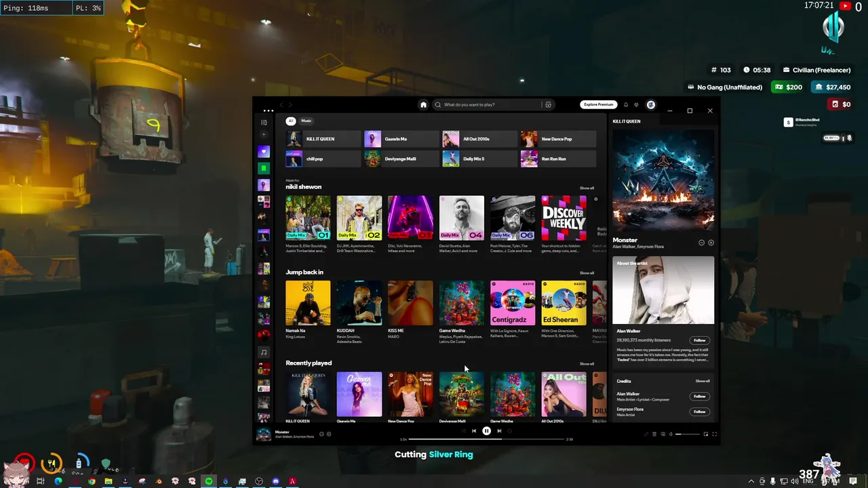Image resolution: width=868 pixels, height=488 pixels.
Task: Open the Friend Activity icon
Action: [636, 104]
